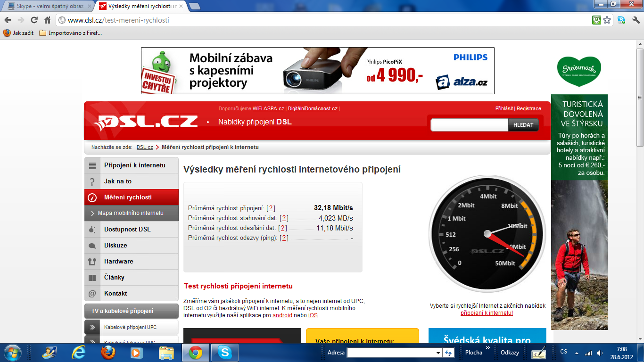Open 'Dostupnost DSL' sidebar item
Viewport: 644px width, 362px height.
pyautogui.click(x=132, y=230)
